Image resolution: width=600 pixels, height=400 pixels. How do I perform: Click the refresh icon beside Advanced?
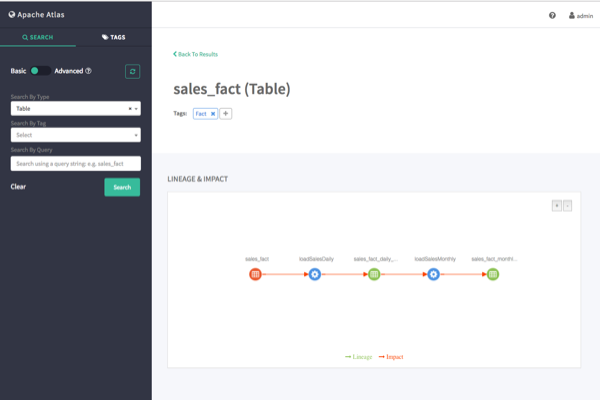[132, 71]
